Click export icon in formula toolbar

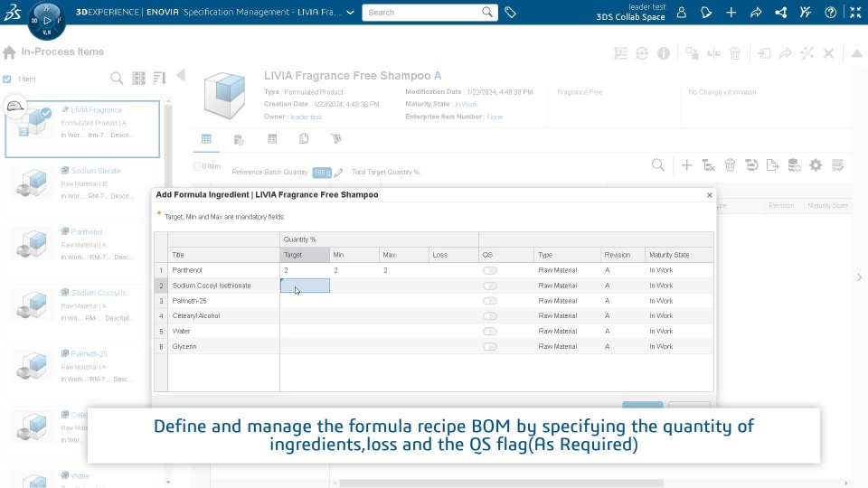click(772, 164)
